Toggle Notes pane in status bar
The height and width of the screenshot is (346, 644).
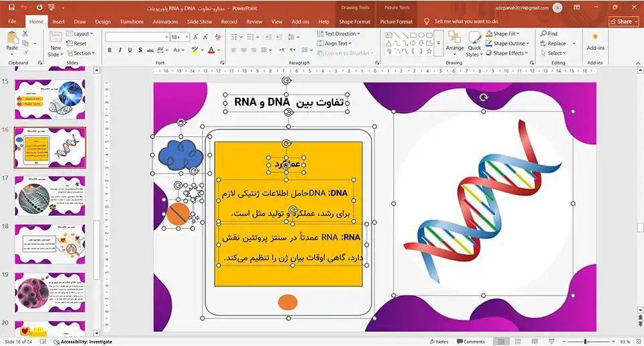pos(439,341)
